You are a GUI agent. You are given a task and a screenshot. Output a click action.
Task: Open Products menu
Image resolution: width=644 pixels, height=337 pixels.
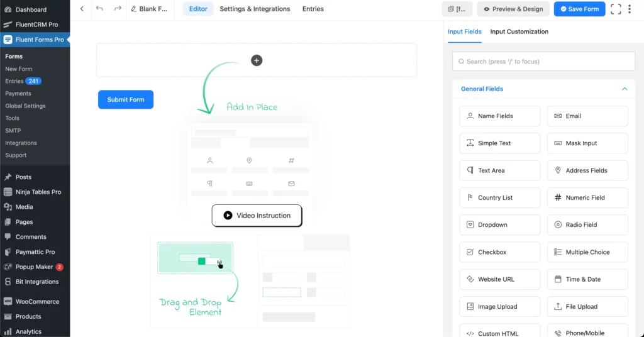pyautogui.click(x=35, y=316)
